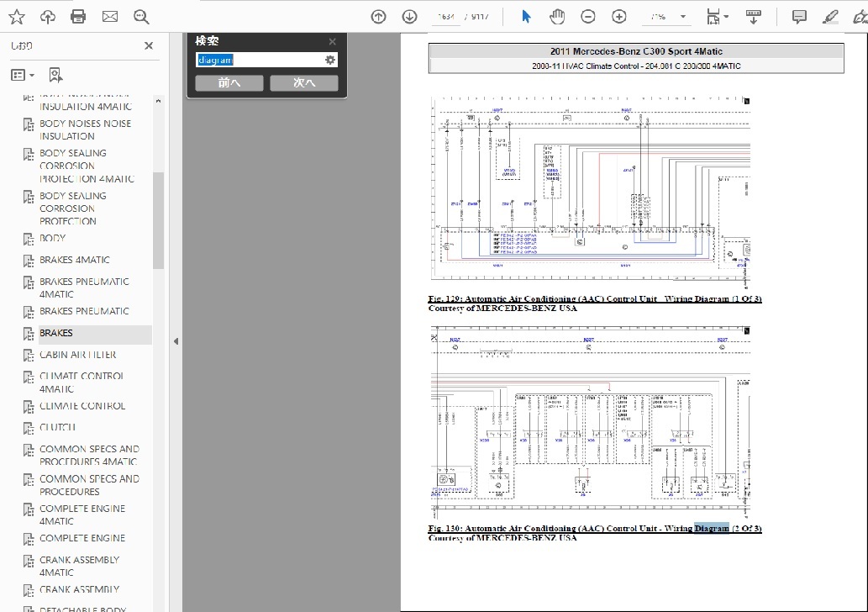Click the search text field containing diagram
868x612 pixels.
259,60
